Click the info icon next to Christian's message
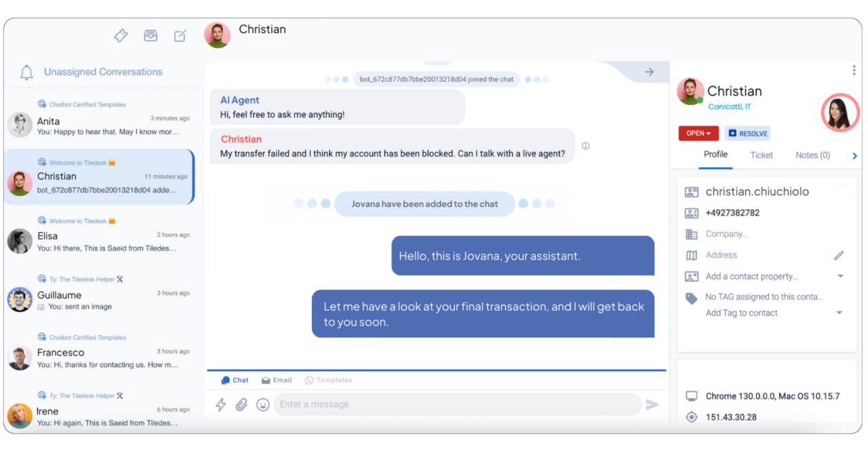This screenshot has width=868, height=453. pyautogui.click(x=586, y=146)
